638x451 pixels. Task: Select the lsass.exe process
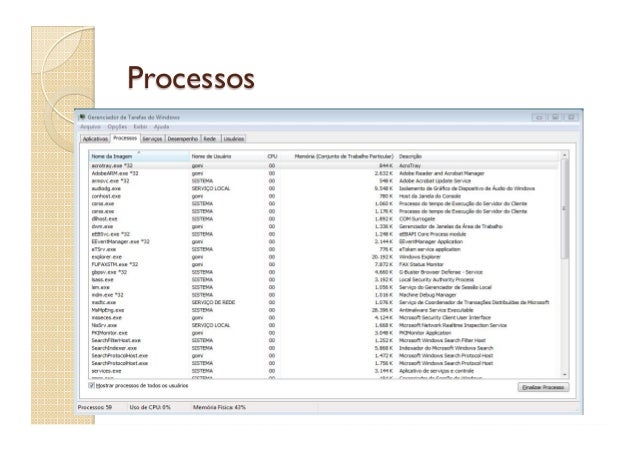(x=324, y=280)
